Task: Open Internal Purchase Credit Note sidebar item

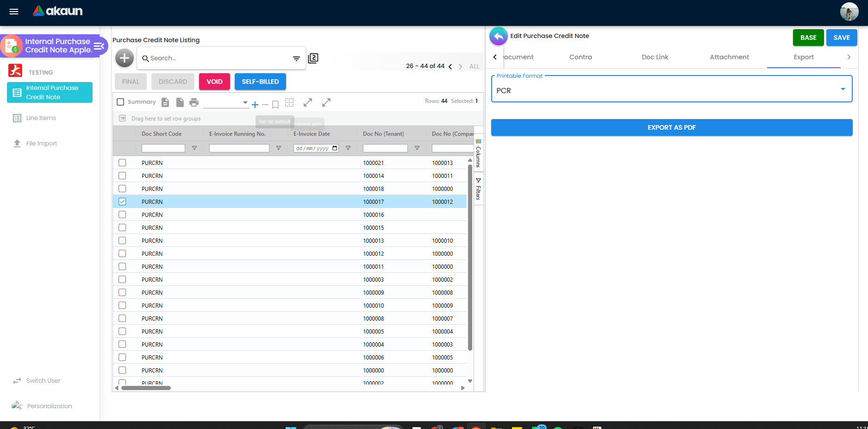Action: (x=50, y=93)
